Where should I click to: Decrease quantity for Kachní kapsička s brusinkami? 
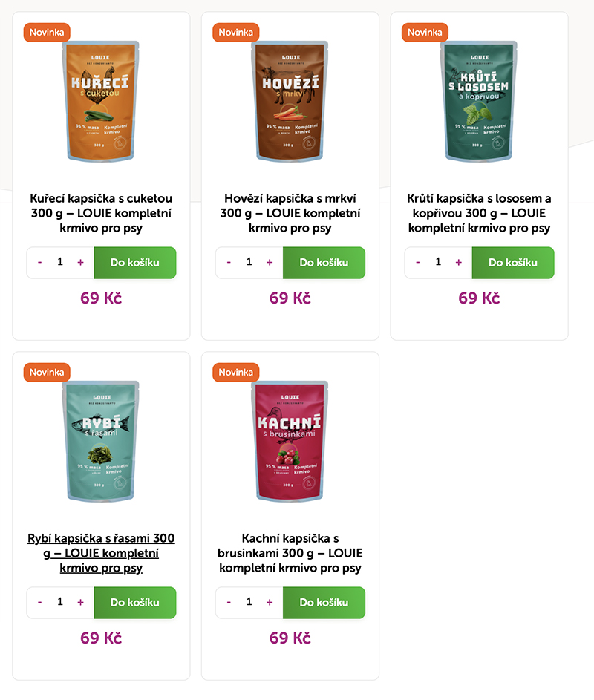click(x=229, y=602)
